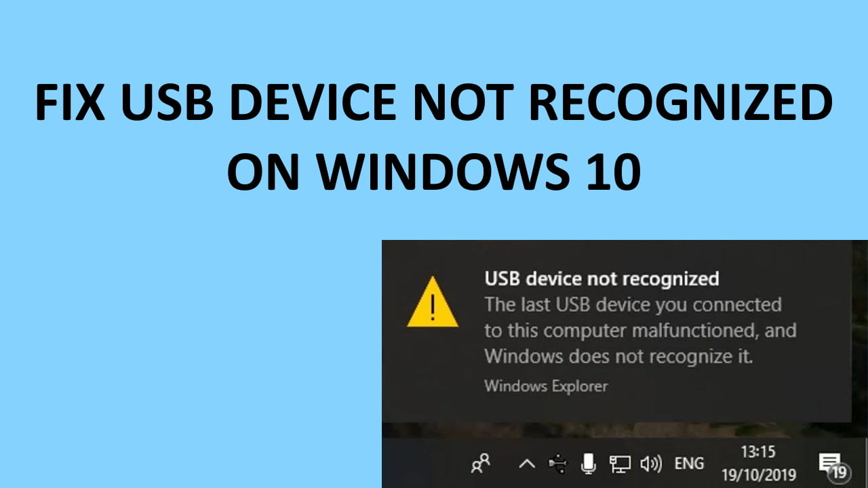
Task: Open the volume speaker icon
Action: 651,464
